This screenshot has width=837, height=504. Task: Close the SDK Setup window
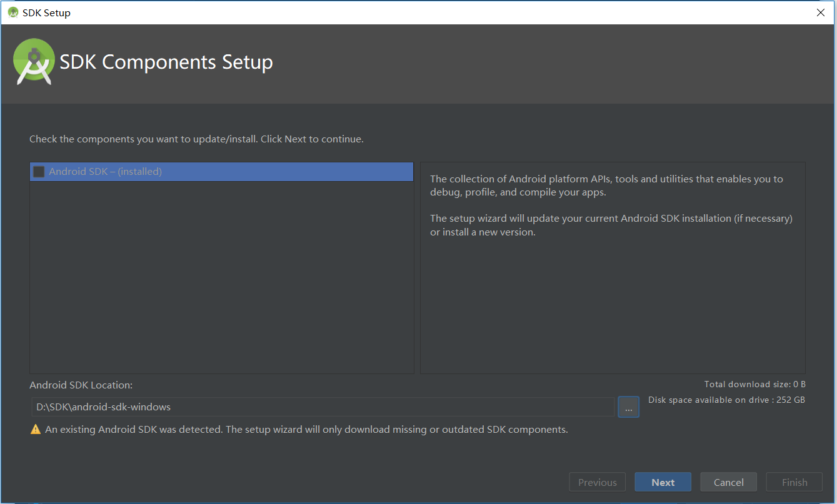pos(821,12)
